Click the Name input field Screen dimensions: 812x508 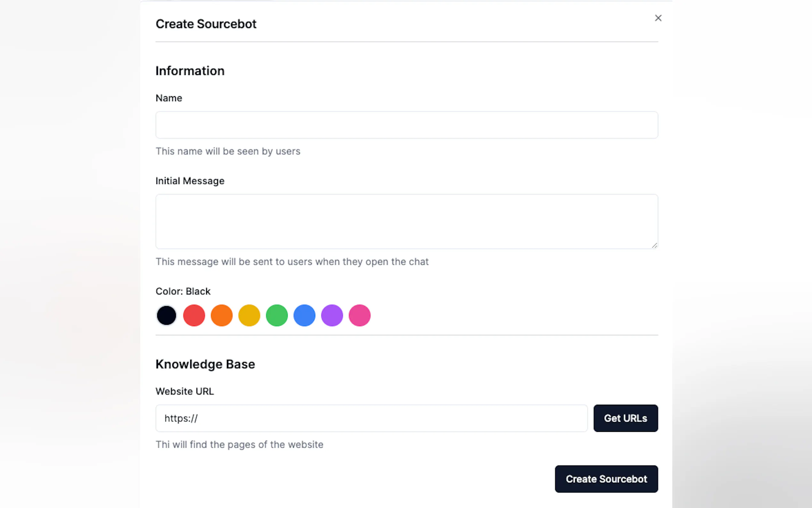point(407,125)
